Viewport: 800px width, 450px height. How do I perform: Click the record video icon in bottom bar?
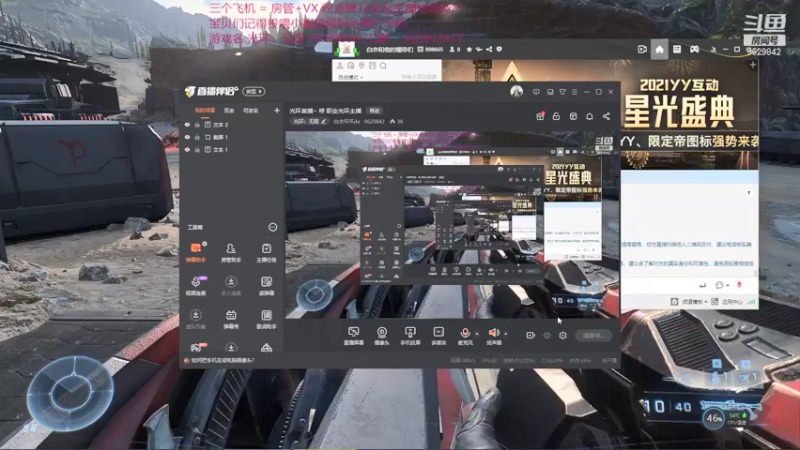(x=531, y=335)
